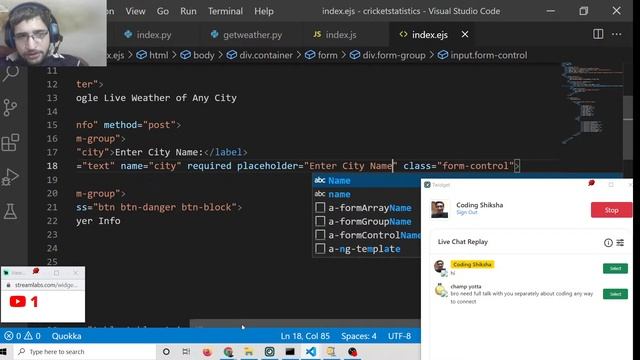The image size is (640, 360).
Task: Split the editor to the right
Action: coord(598,34)
